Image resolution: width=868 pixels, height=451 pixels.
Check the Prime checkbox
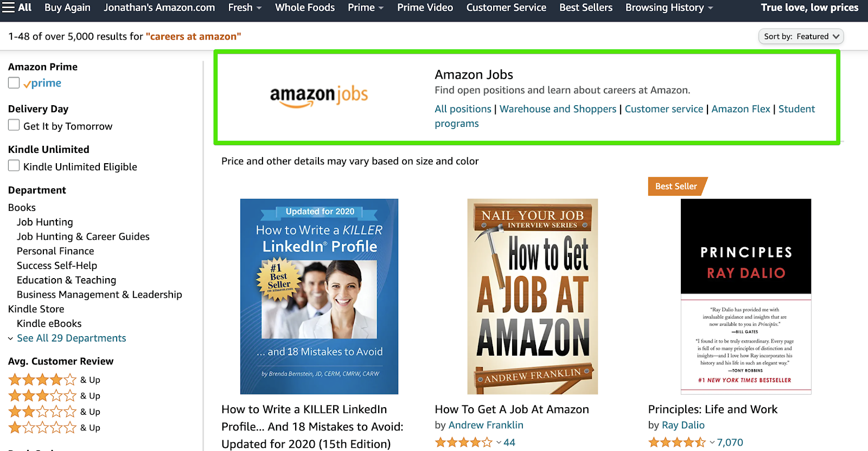[x=14, y=83]
